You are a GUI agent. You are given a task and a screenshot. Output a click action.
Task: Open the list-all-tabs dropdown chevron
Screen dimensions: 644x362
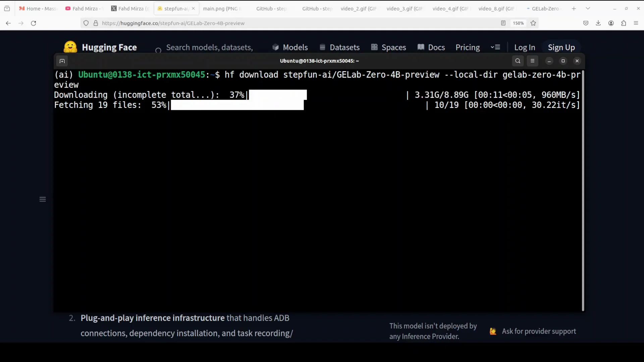point(588,8)
